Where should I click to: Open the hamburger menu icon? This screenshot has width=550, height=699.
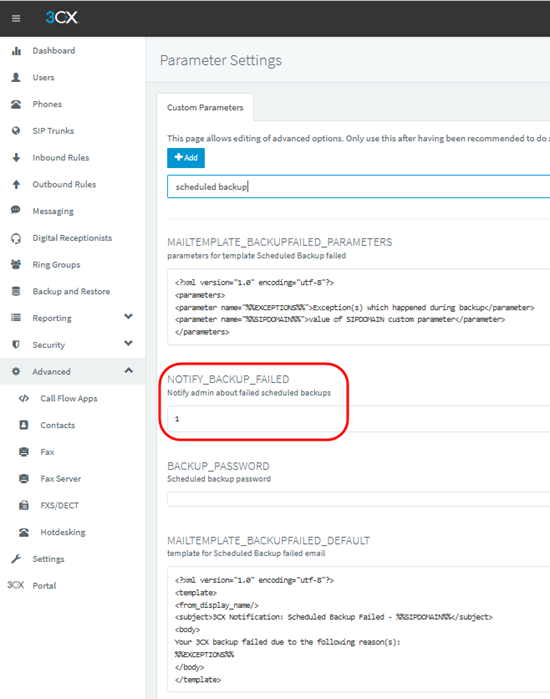16,18
